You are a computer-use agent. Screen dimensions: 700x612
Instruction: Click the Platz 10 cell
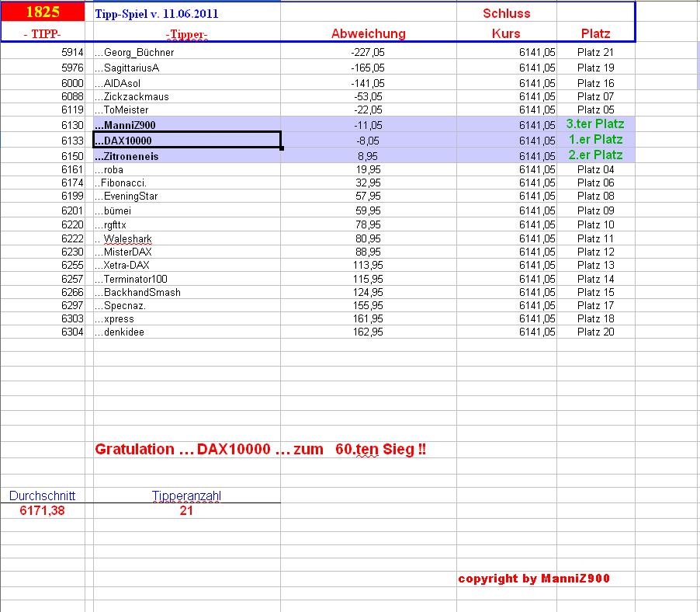tap(595, 224)
